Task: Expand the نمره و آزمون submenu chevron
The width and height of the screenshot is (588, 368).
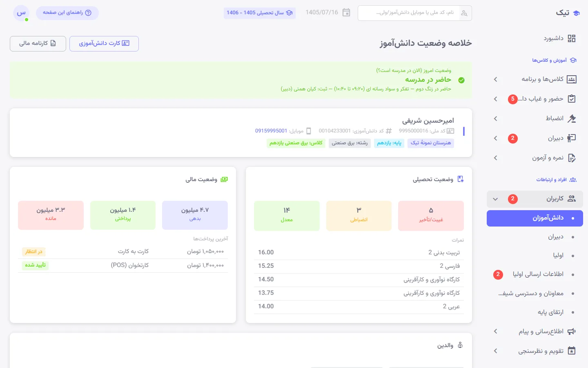Action: tap(496, 158)
